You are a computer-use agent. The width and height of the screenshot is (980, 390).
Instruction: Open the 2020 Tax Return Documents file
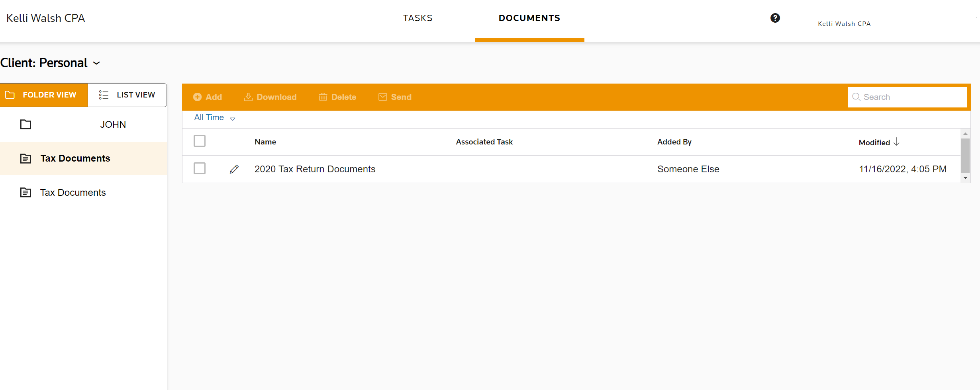(x=315, y=169)
